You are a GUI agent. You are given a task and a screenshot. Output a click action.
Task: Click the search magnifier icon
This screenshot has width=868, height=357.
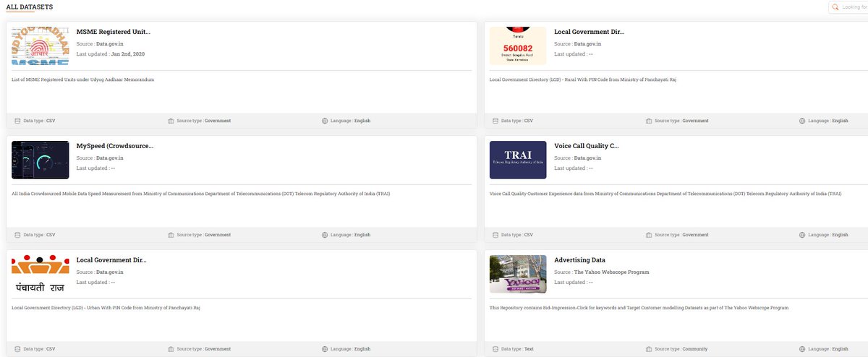[x=836, y=7]
